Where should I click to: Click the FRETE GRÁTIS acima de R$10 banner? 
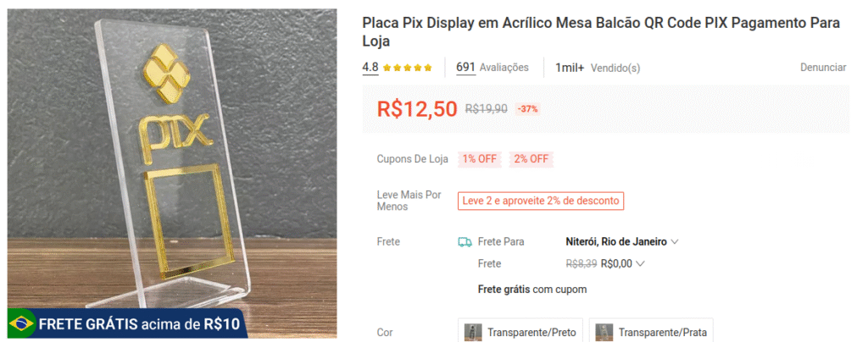[x=127, y=323]
